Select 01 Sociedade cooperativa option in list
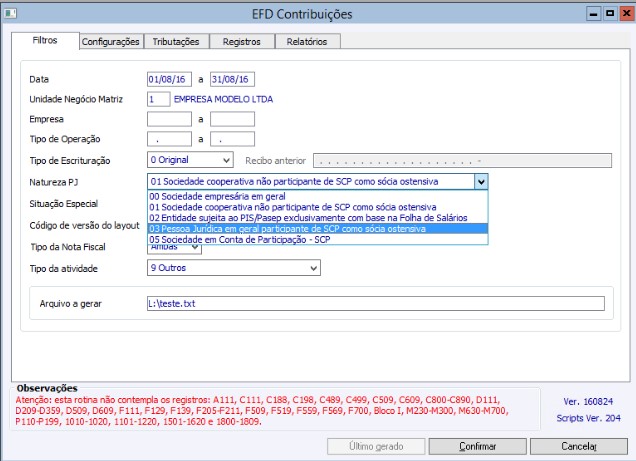636x461 pixels. pyautogui.click(x=317, y=207)
